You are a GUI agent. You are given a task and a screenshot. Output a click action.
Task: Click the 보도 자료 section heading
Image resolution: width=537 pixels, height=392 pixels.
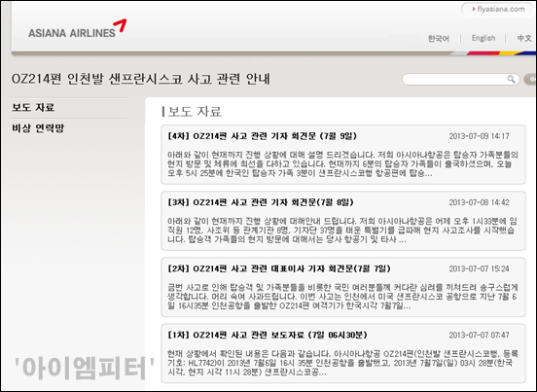click(195, 112)
